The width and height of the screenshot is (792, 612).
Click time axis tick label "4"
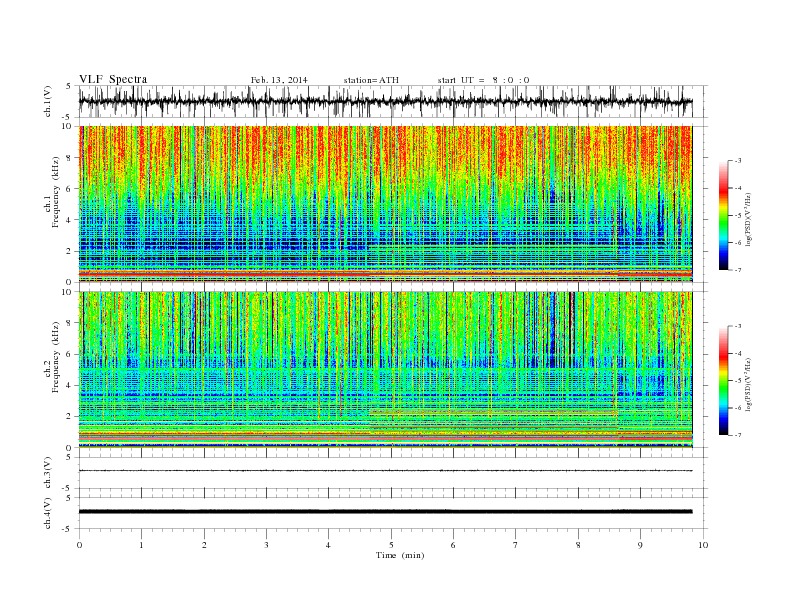click(329, 545)
